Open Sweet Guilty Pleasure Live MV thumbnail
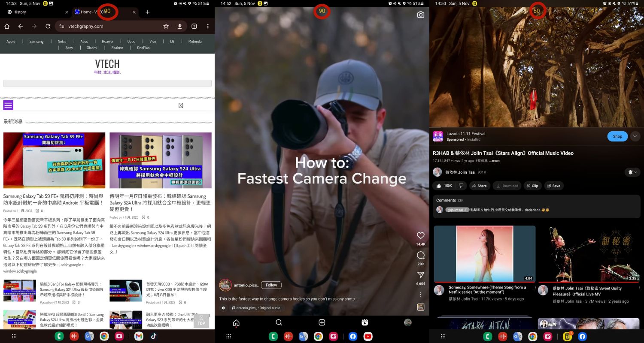The height and width of the screenshot is (343, 644). (589, 254)
